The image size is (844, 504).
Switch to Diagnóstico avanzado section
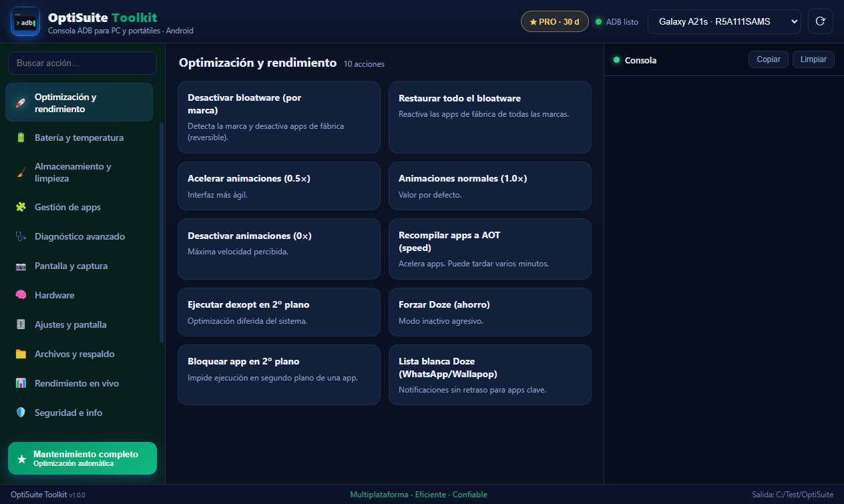[79, 236]
